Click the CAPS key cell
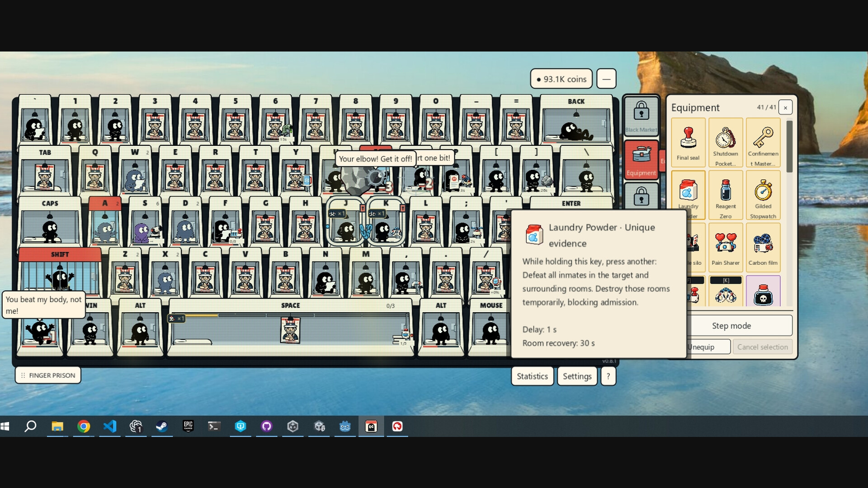868x488 pixels. 50,221
